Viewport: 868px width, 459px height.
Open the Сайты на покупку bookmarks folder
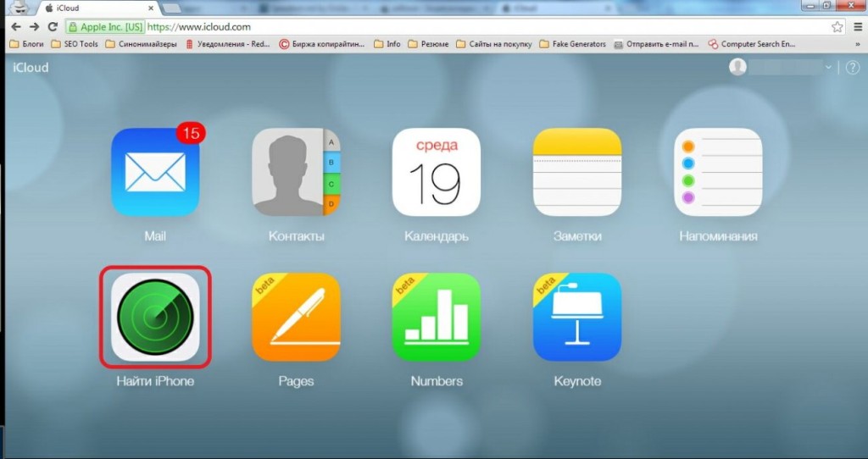point(494,44)
